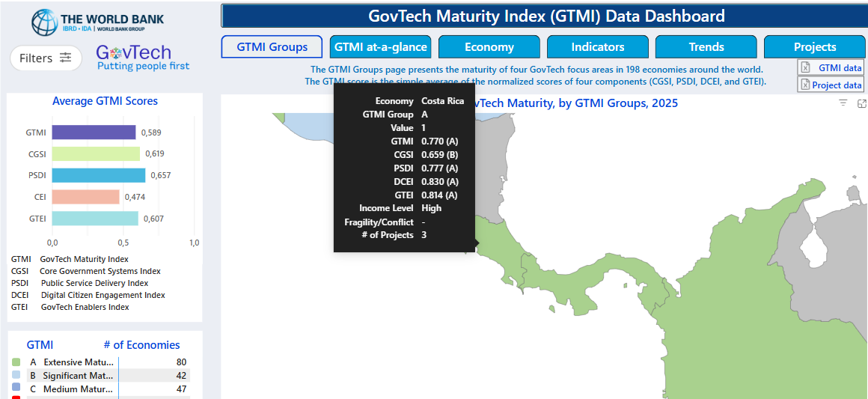Image resolution: width=868 pixels, height=399 pixels.
Task: Go to the Indicators tab
Action: pos(597,47)
